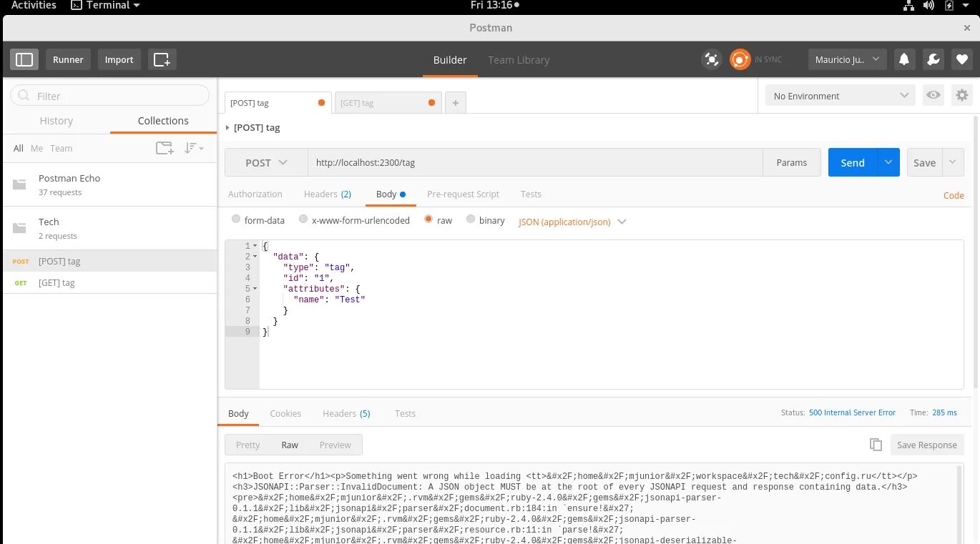Screen dimensions: 980x544
Task: Open new window icon button
Action: click(x=162, y=59)
